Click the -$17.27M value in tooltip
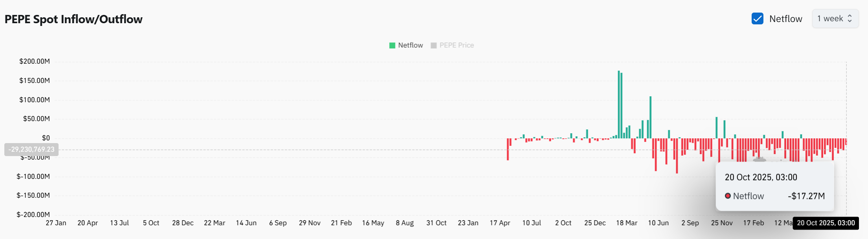 [x=806, y=196]
